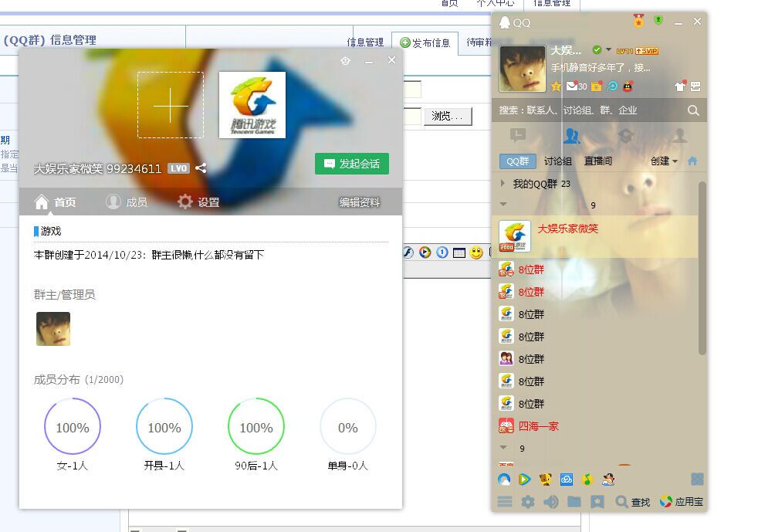Click the Tencent Games group avatar in profile

(252, 105)
